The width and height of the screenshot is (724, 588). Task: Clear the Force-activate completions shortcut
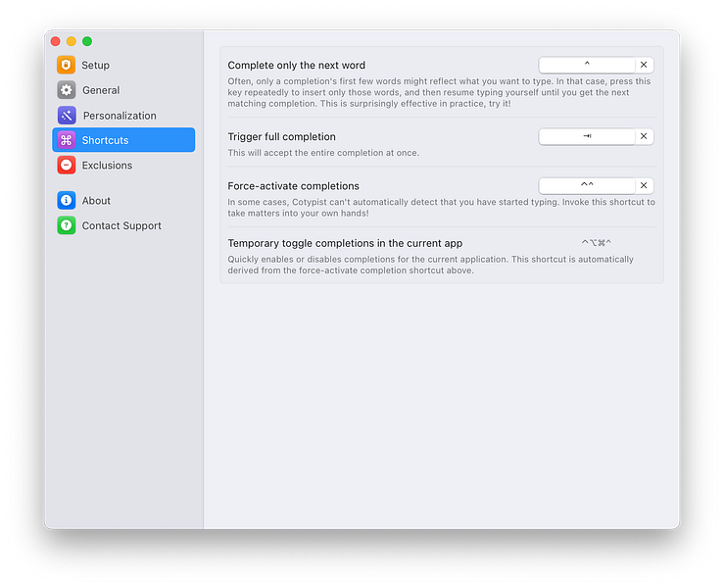(x=644, y=185)
